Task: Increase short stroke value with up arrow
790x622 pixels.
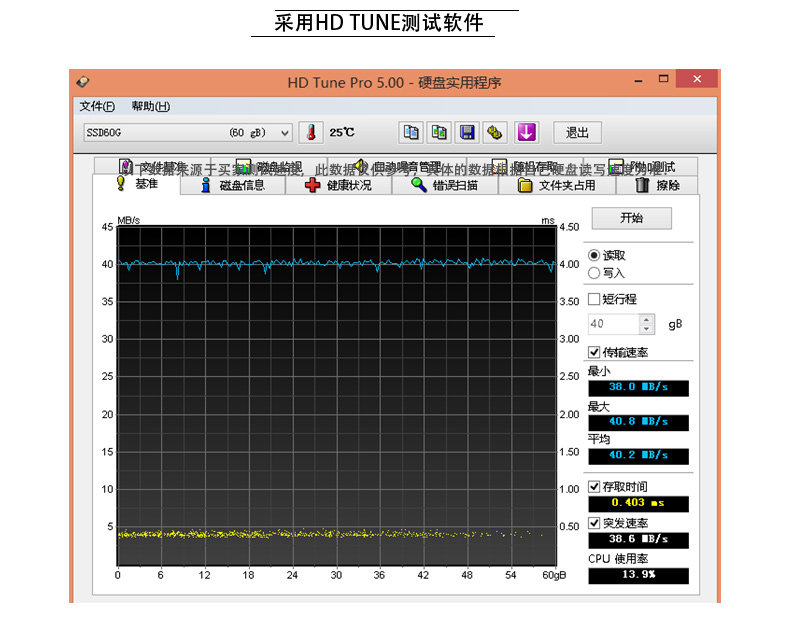Action: 646,319
